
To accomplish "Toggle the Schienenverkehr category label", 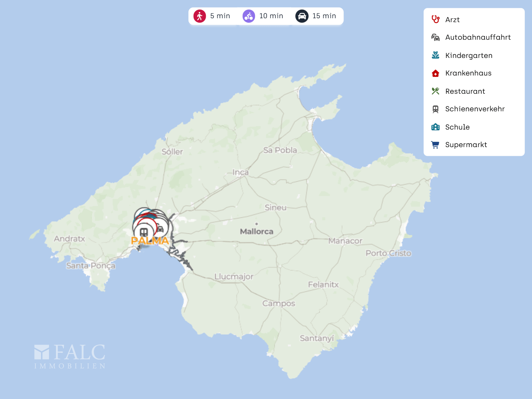I will 475,109.
